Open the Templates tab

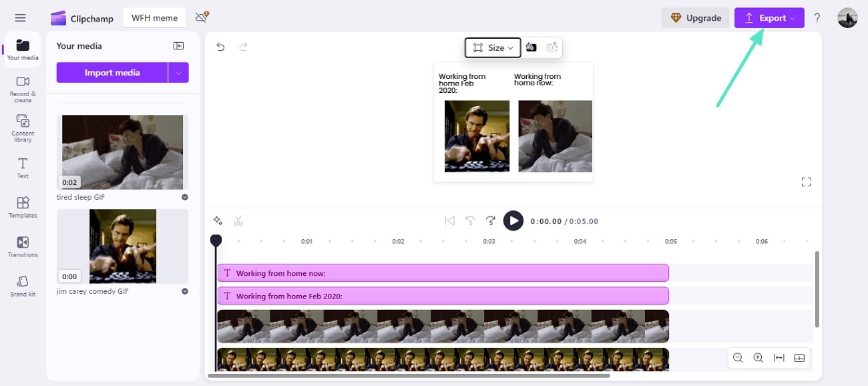coord(23,207)
